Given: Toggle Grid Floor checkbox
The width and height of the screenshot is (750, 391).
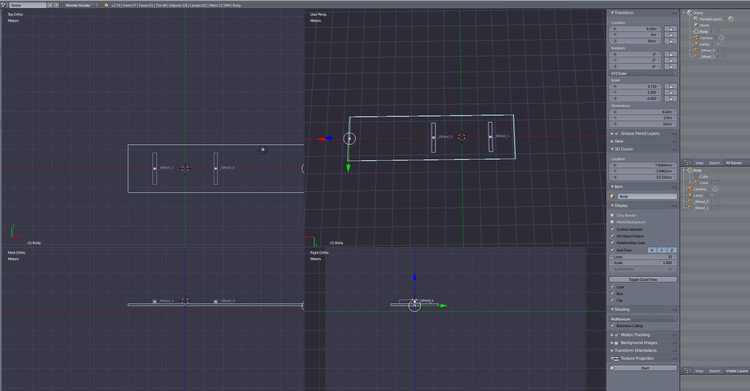Looking at the screenshot, I should (612, 250).
